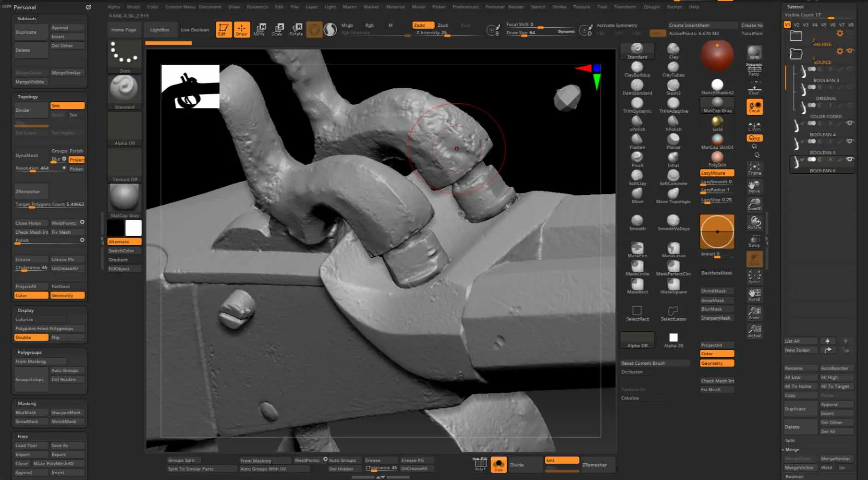
Task: Toggle Persp perspective view
Action: click(754, 70)
